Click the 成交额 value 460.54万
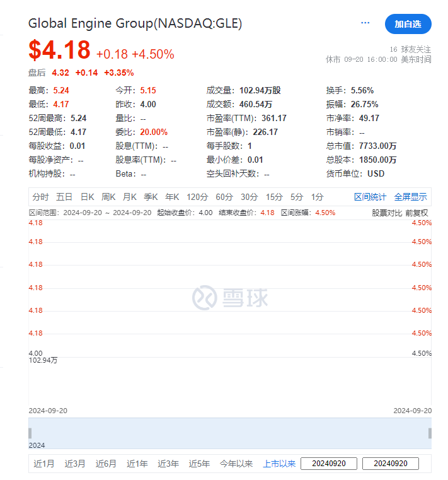The height and width of the screenshot is (480, 448). point(256,104)
